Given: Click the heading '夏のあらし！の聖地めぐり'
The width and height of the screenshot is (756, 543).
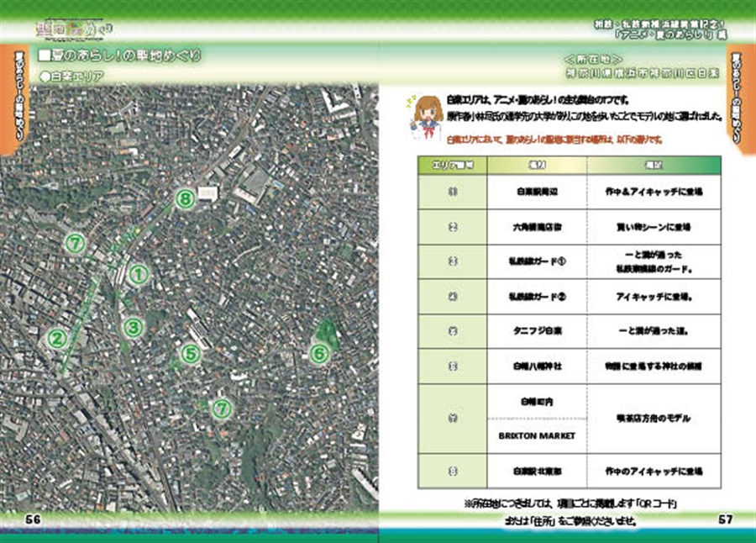Looking at the screenshot, I should click(x=119, y=55).
